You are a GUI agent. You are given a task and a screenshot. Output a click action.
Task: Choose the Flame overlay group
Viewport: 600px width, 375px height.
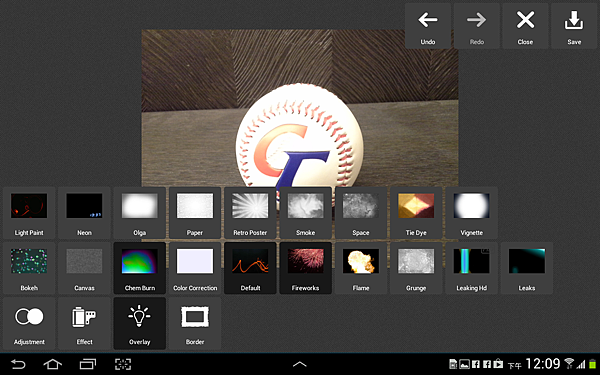pos(361,268)
